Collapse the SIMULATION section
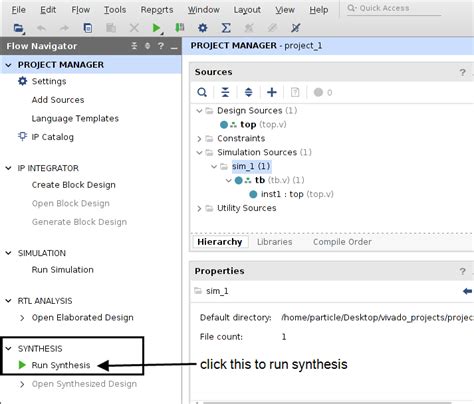The width and height of the screenshot is (474, 404). [9, 253]
